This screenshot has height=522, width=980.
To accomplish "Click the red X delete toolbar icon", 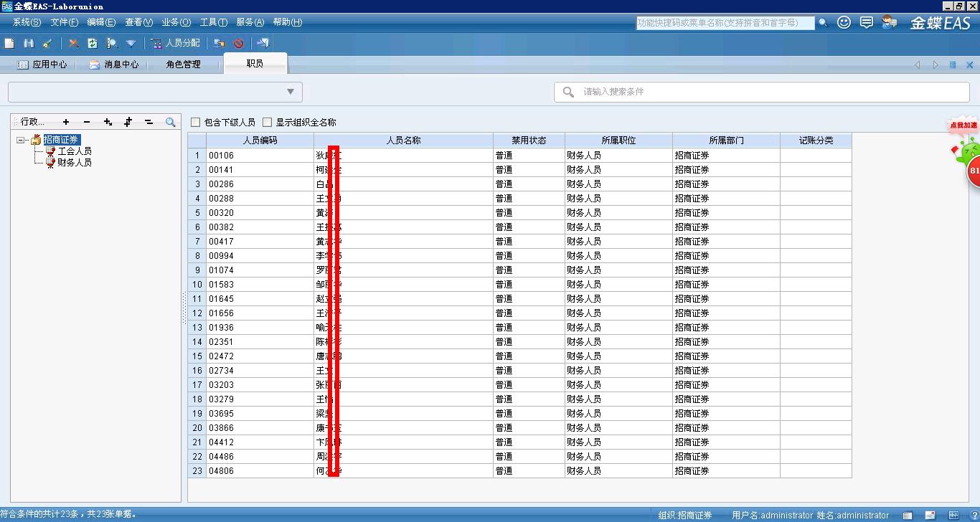I will [x=73, y=43].
